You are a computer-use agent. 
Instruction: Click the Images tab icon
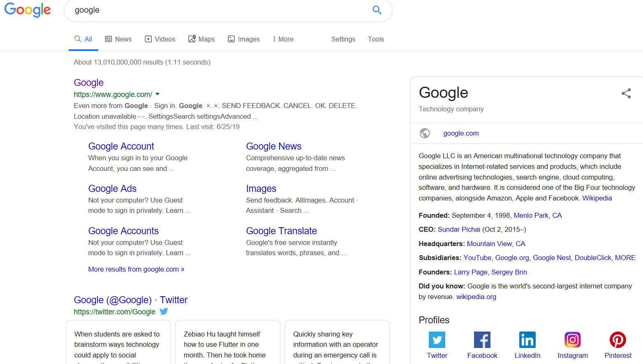[x=231, y=39]
